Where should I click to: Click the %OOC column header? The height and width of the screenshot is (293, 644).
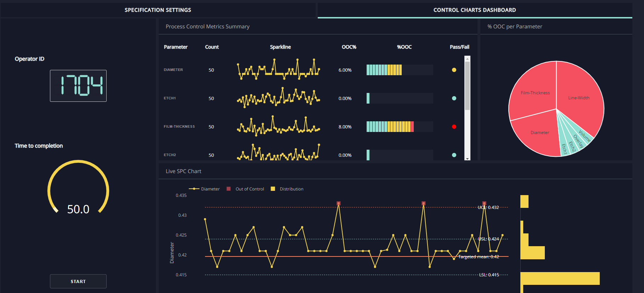[404, 47]
